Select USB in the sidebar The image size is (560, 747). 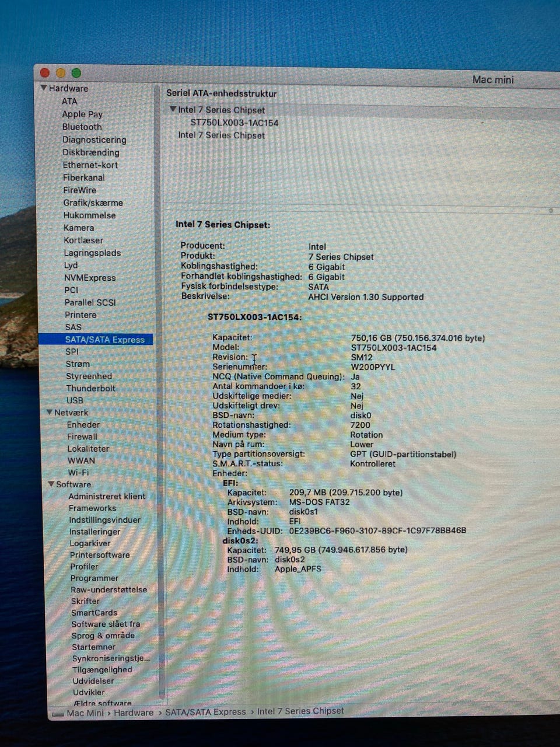click(x=75, y=400)
